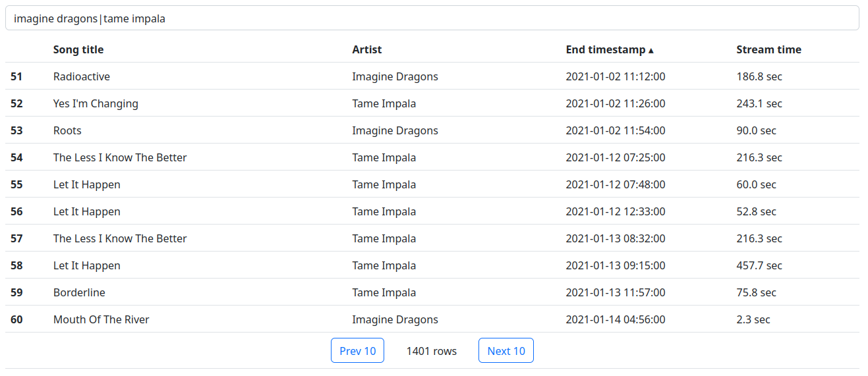Screen dimensions: 868x376
Task: Select Let It Happen in row 58
Action: [87, 265]
